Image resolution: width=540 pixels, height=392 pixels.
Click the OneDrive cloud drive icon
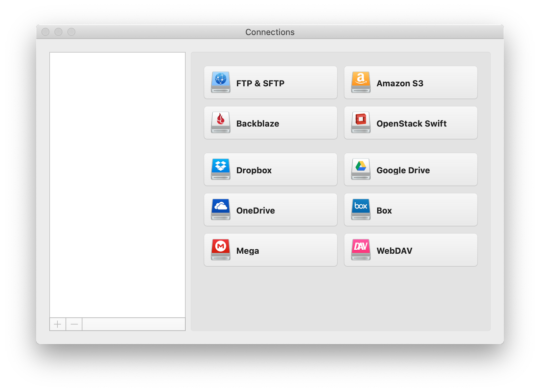click(221, 209)
